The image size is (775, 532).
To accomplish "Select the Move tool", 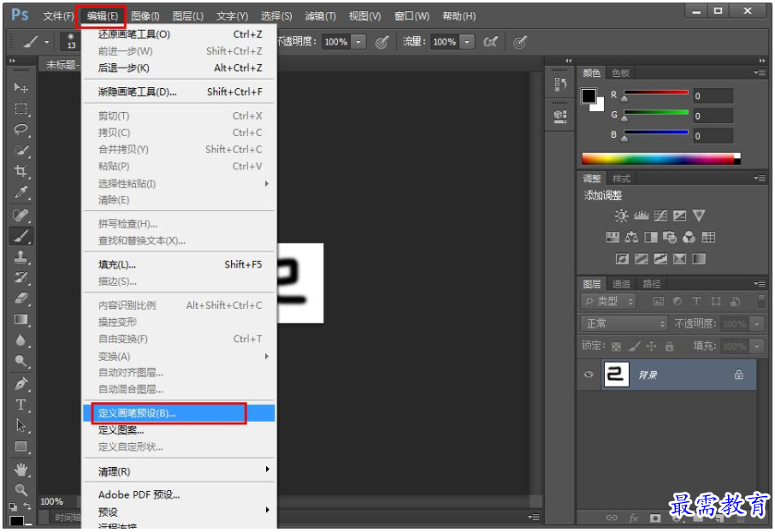I will [x=21, y=87].
